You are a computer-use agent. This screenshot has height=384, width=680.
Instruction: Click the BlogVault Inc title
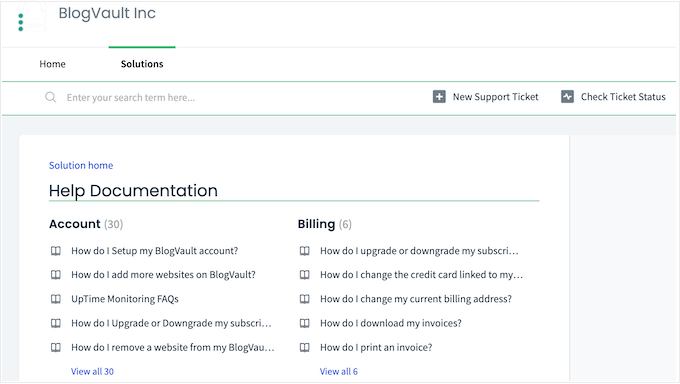click(x=107, y=13)
